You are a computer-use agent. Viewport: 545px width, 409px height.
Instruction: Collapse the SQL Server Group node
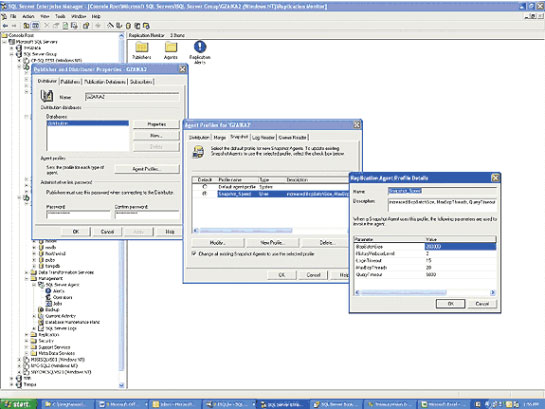12,54
